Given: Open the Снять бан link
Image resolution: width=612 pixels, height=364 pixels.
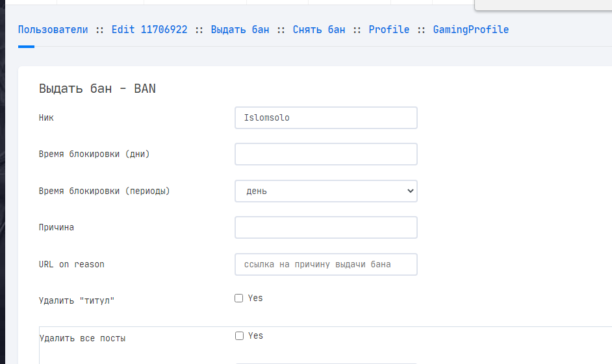Looking at the screenshot, I should [318, 30].
